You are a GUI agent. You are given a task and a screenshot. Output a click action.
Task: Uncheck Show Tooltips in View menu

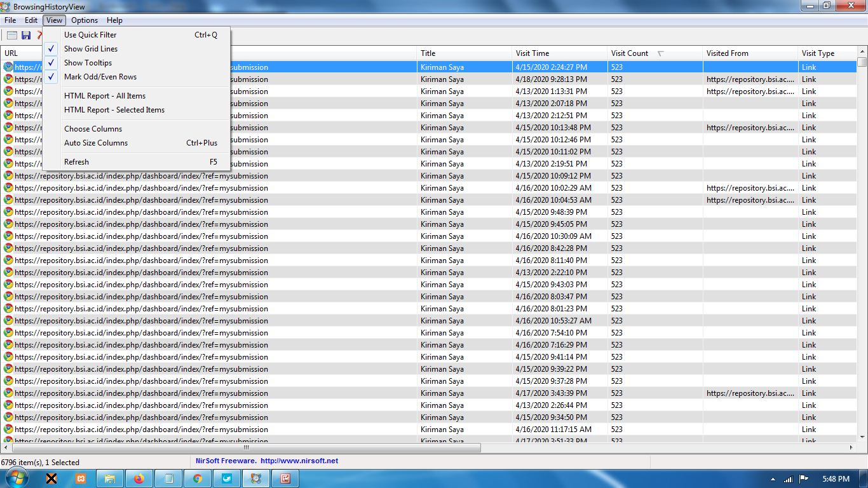[88, 63]
